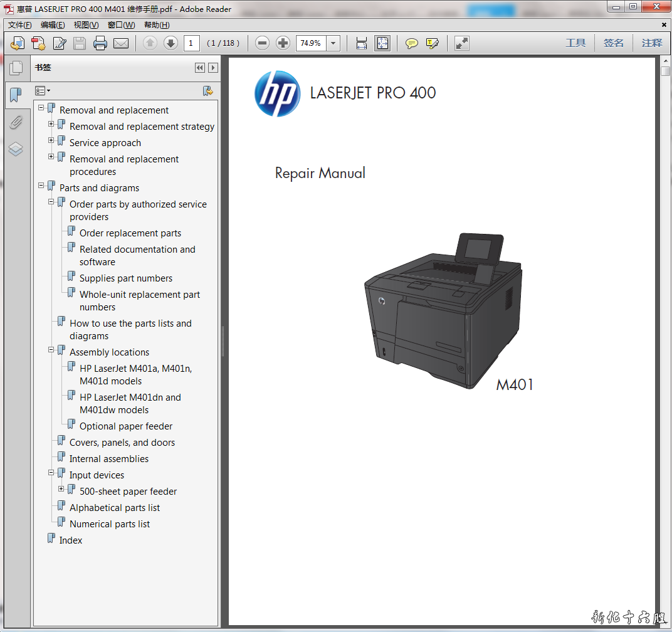Open the 视图(V) menu
The height and width of the screenshot is (632, 672).
[86, 25]
